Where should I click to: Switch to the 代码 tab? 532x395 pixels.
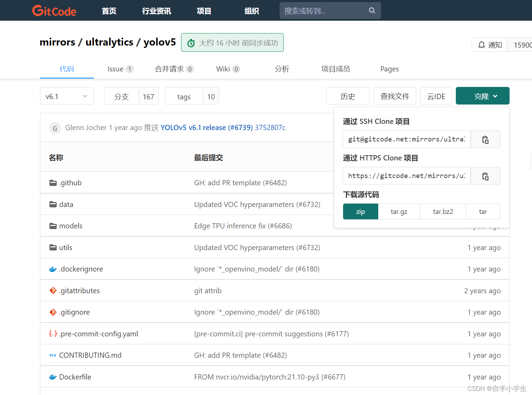click(x=67, y=69)
